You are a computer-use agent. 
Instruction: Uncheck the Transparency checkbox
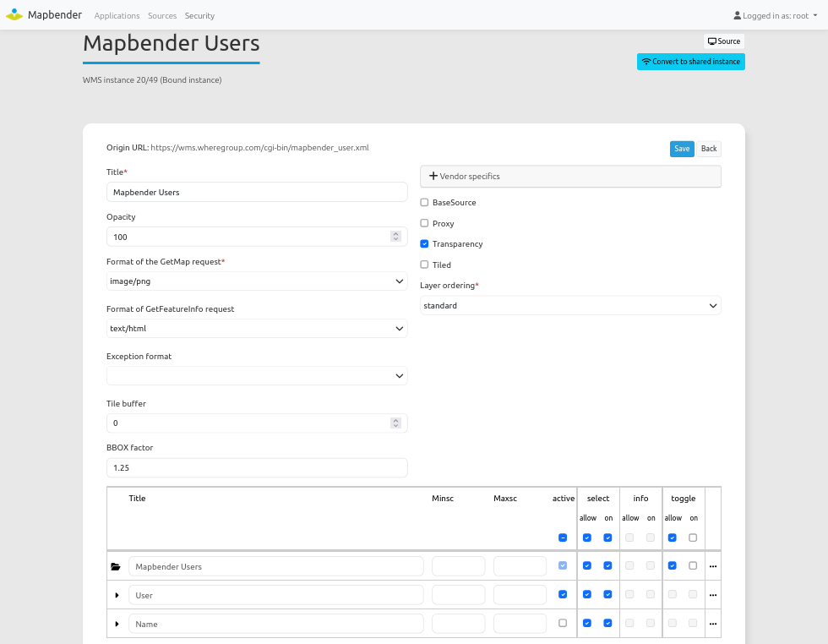click(x=424, y=243)
